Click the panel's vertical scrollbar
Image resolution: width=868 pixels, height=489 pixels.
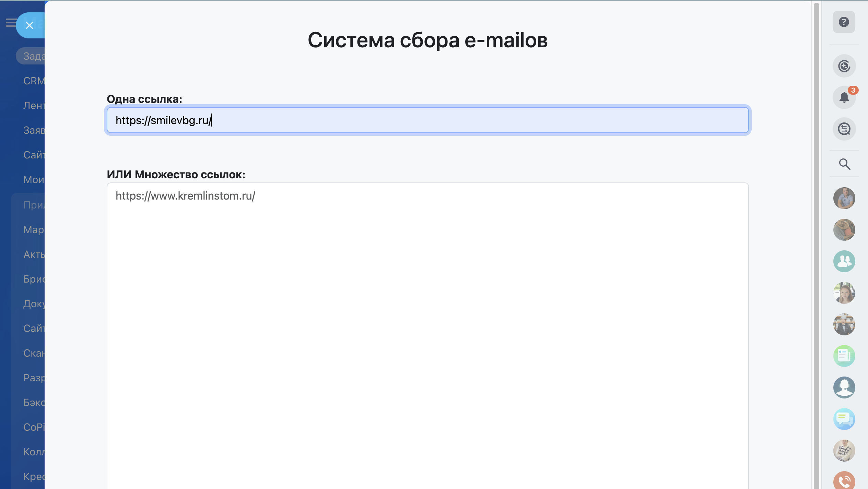click(x=816, y=240)
